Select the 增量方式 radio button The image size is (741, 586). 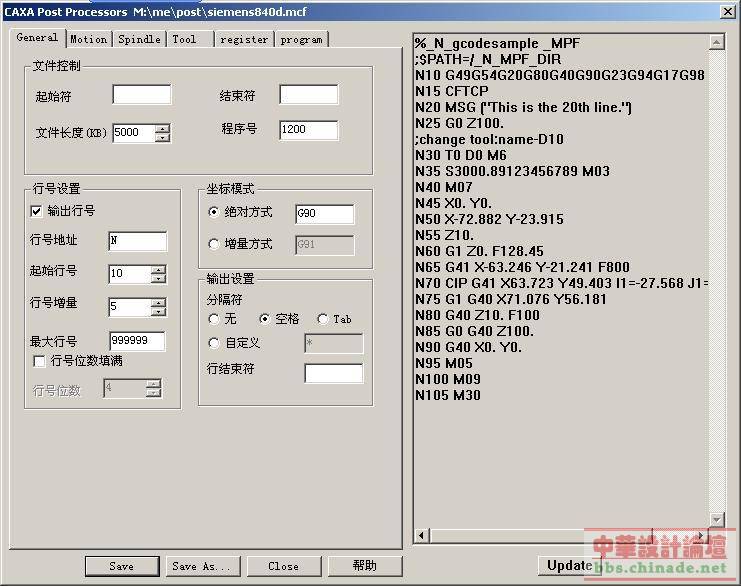[214, 244]
